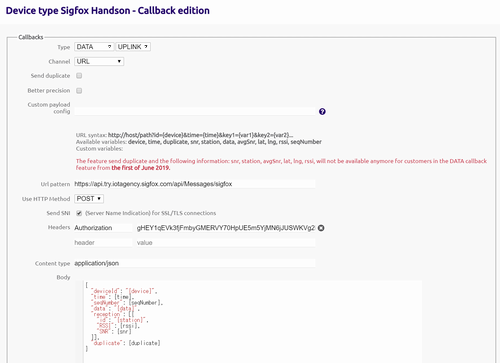The height and width of the screenshot is (363, 500).
Task: Change the POST HTTP method dropdown
Action: pyautogui.click(x=89, y=199)
